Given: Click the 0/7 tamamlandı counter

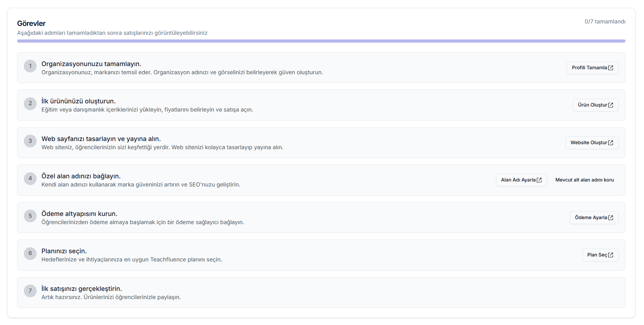Looking at the screenshot, I should pyautogui.click(x=605, y=22).
